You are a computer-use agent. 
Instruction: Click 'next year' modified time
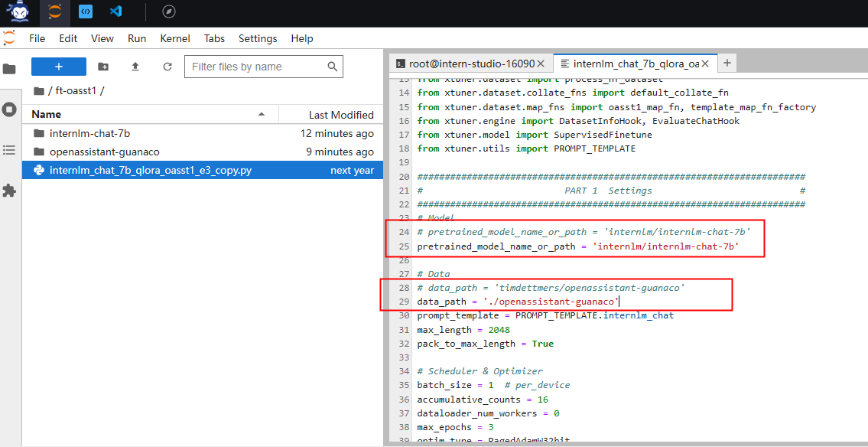point(352,171)
